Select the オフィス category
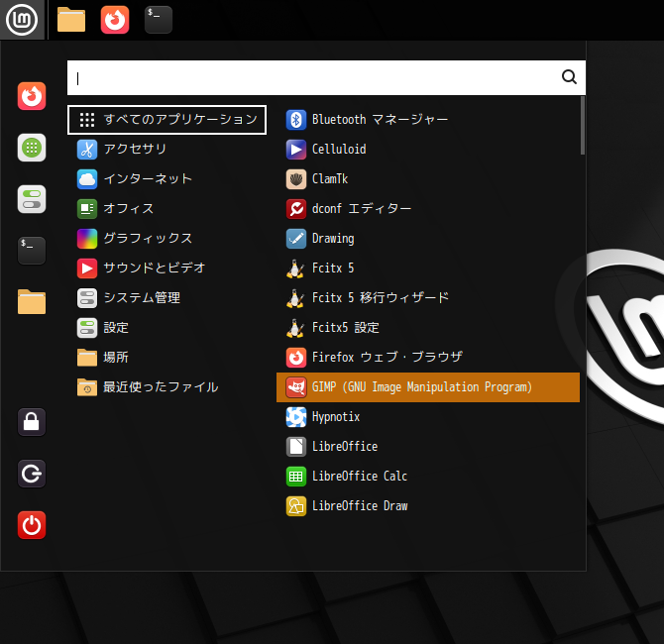The width and height of the screenshot is (664, 644). click(x=166, y=209)
